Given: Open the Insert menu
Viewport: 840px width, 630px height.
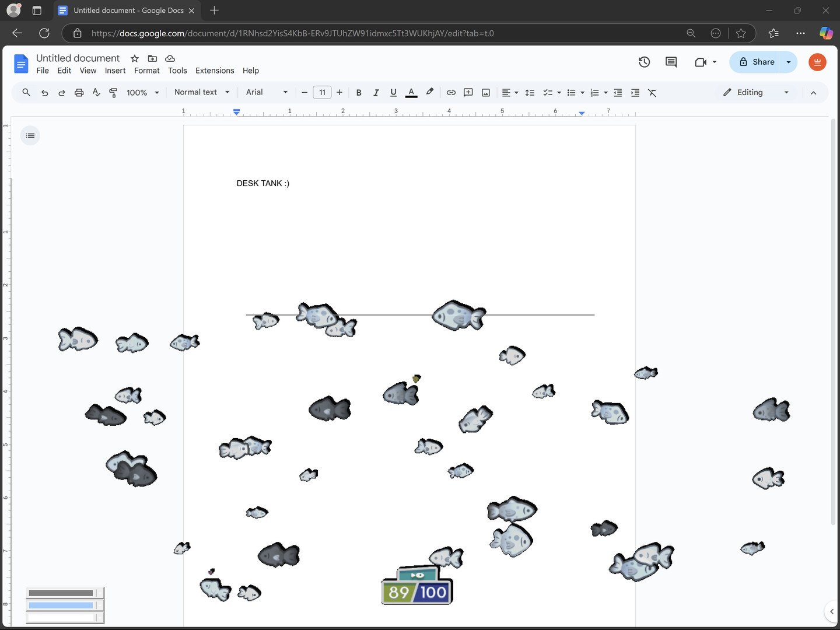Looking at the screenshot, I should 115,71.
